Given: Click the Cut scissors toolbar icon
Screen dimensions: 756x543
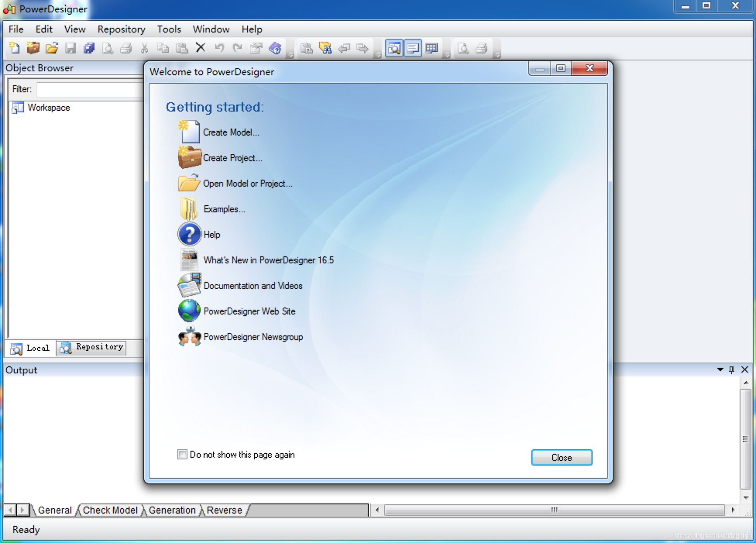Looking at the screenshot, I should click(x=144, y=48).
